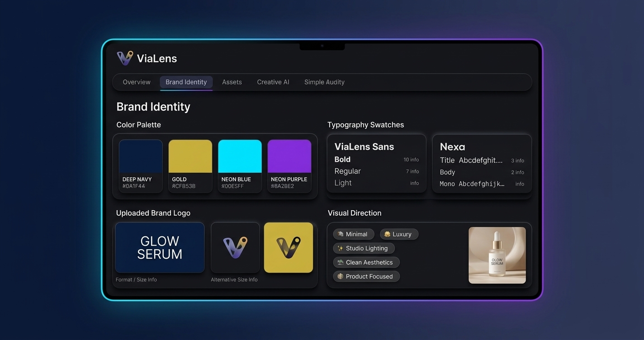Open the 3 info link for Title

(517, 161)
